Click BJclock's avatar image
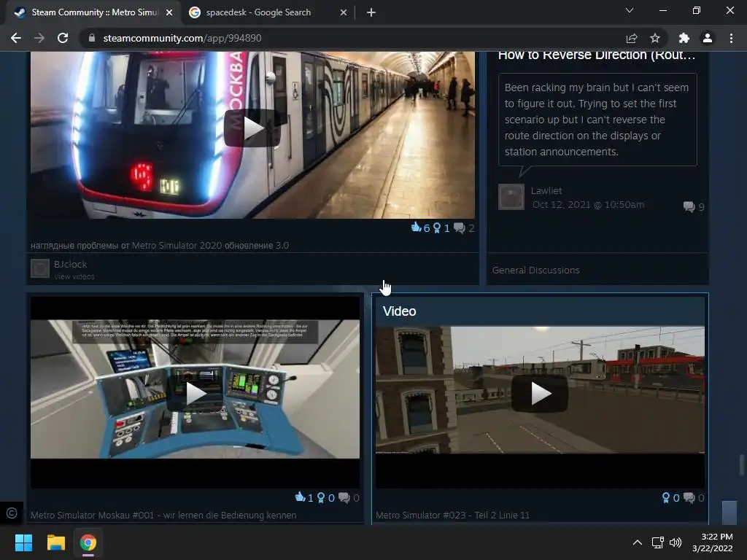Viewport: 747px width, 560px height. (x=40, y=268)
